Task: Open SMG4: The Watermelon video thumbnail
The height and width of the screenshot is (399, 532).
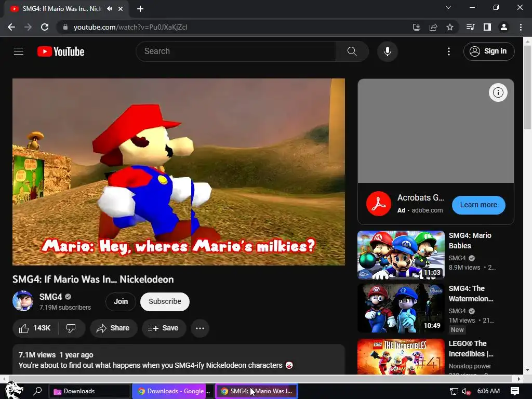Action: (x=401, y=308)
